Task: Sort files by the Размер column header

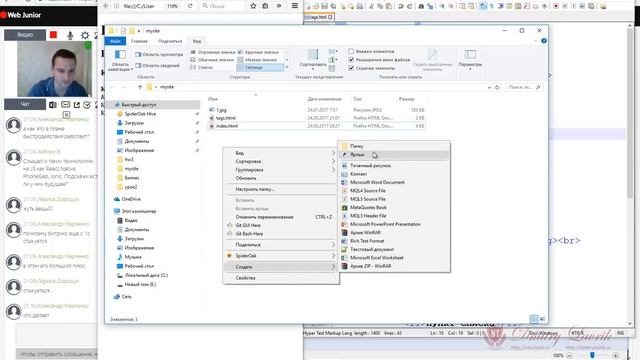Action: (x=407, y=99)
